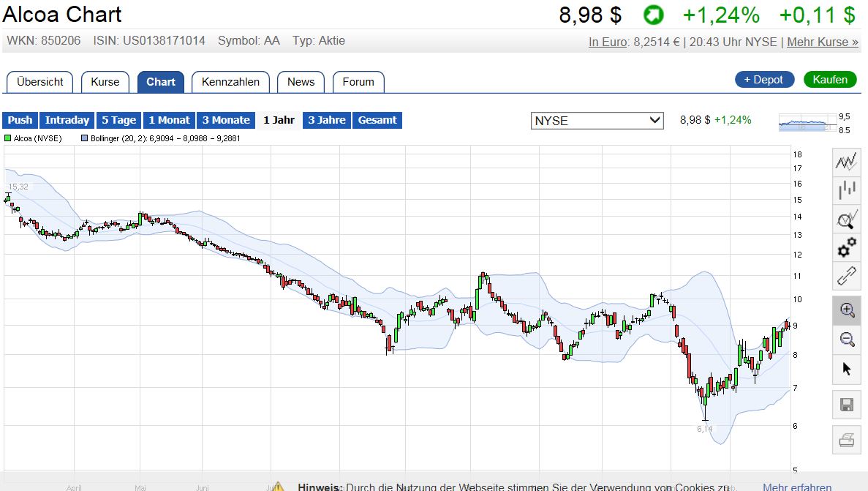This screenshot has height=491, width=868.
Task: Open the Forum tab
Action: (358, 82)
